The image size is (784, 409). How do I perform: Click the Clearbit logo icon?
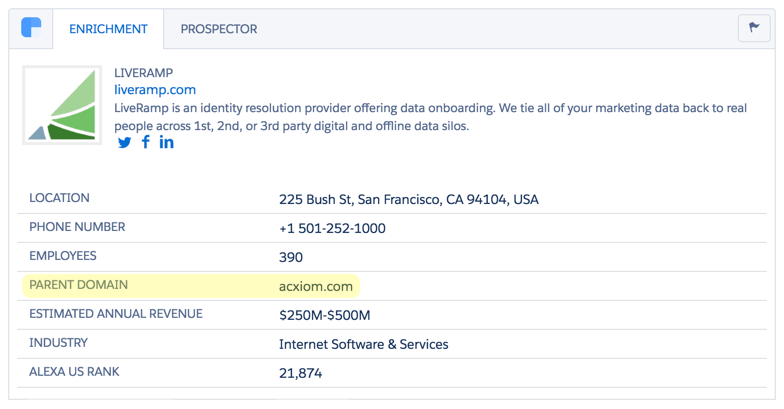(x=31, y=28)
